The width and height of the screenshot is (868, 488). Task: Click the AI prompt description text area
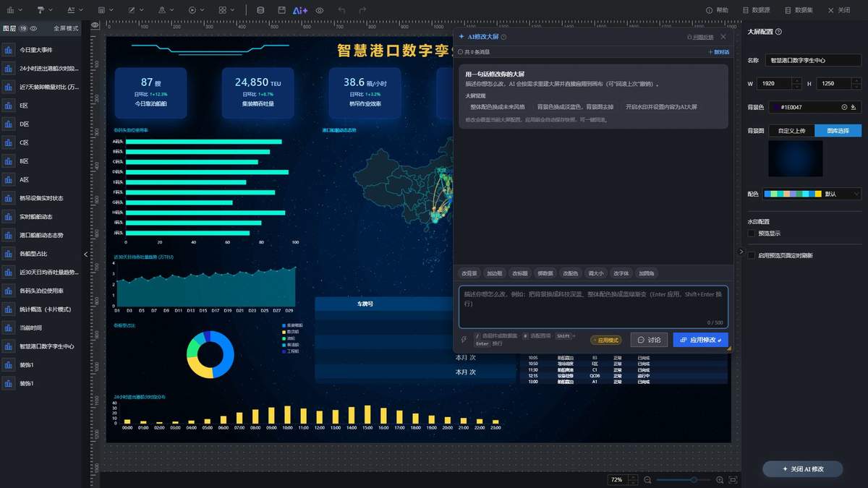pyautogui.click(x=593, y=307)
